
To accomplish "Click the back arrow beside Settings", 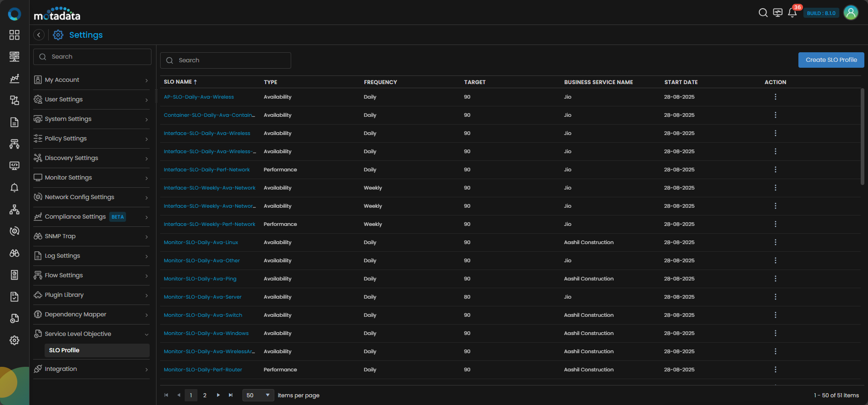I will pos(39,35).
